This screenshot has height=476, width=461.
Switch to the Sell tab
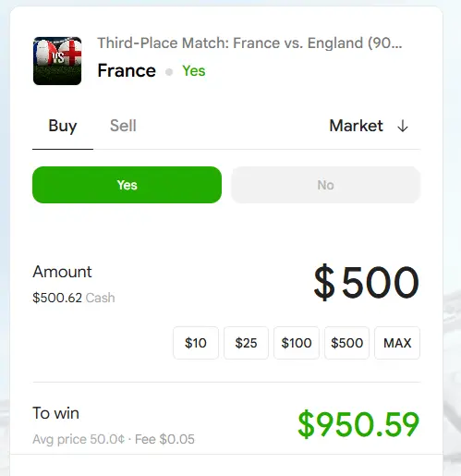(x=123, y=126)
